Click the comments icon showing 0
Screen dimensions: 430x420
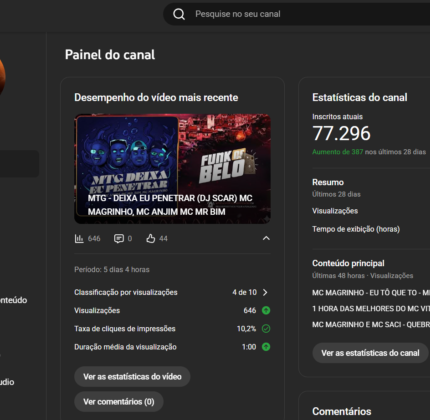(x=119, y=239)
